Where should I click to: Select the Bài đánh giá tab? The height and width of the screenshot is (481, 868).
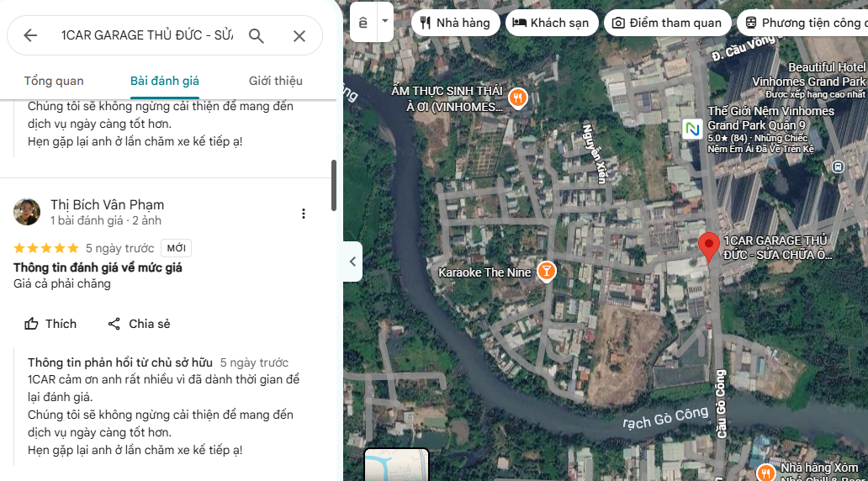click(x=164, y=81)
